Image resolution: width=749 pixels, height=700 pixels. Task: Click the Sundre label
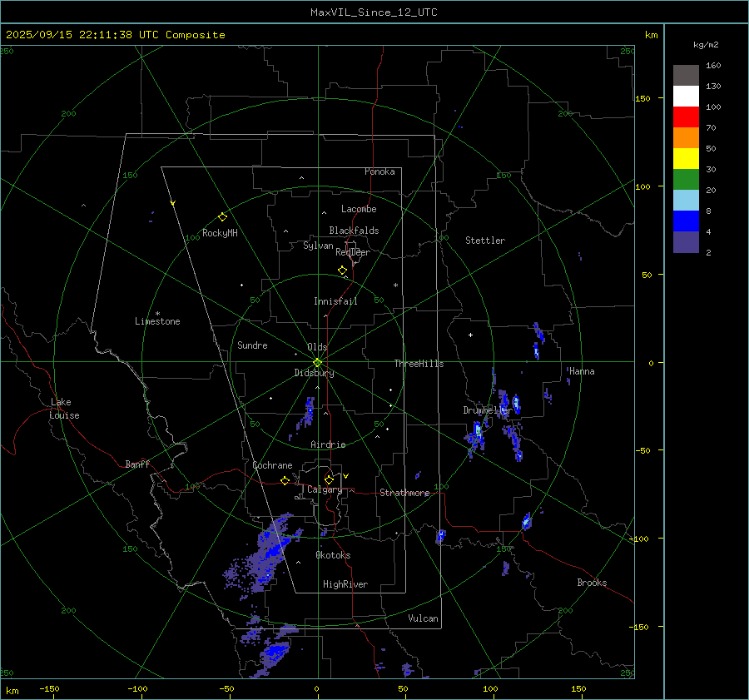tap(252, 345)
